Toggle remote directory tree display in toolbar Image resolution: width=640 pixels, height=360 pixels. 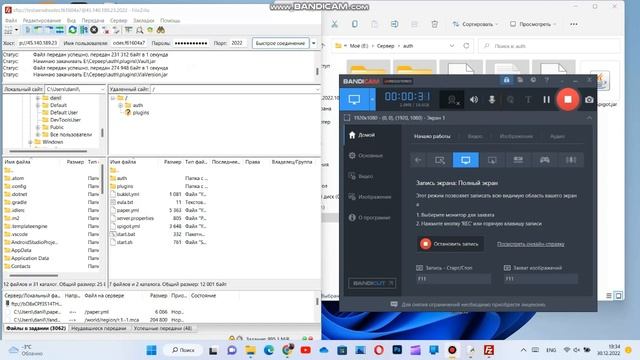(49, 30)
